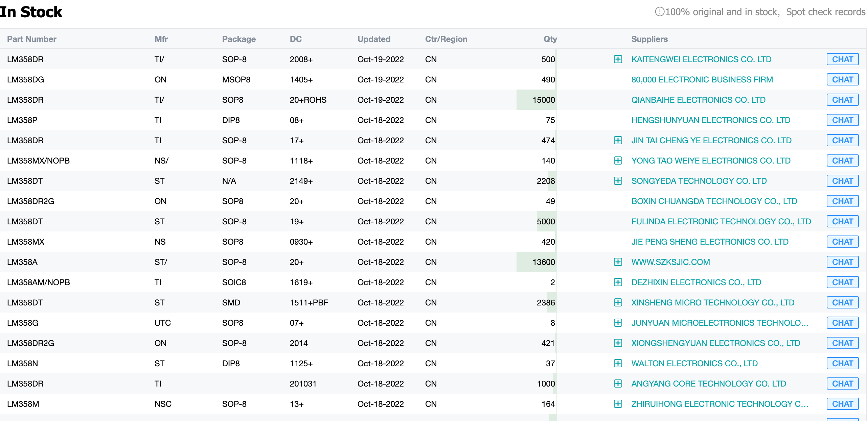Open ZHIRUIHONG ELECTRONIC TECHNOLOGY supplier link
Image resolution: width=868 pixels, height=421 pixels.
tap(720, 404)
